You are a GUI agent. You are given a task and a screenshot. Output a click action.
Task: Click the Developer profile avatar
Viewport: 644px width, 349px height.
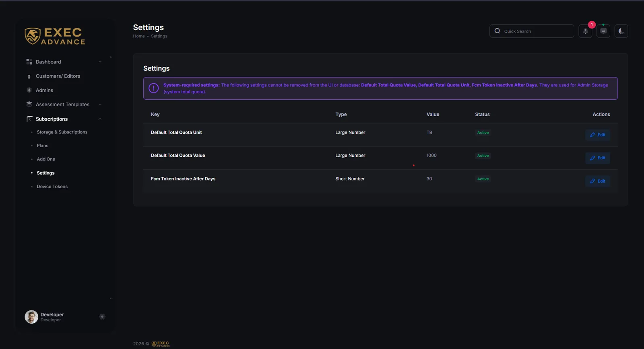[31, 317]
